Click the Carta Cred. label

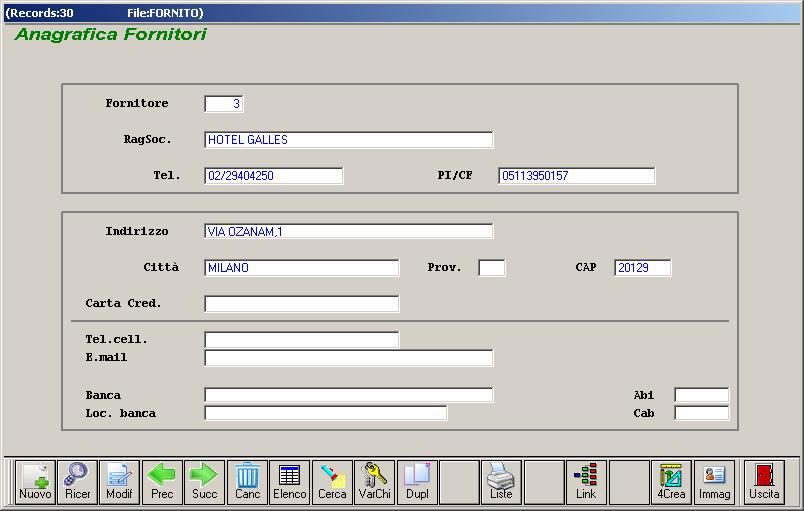pos(124,303)
